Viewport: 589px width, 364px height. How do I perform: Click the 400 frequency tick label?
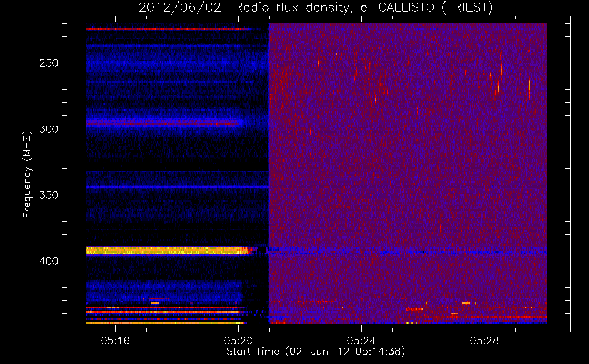49,261
